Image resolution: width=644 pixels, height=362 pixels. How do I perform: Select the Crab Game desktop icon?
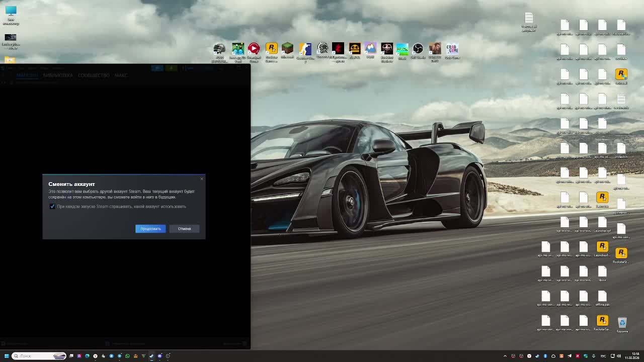(452, 50)
